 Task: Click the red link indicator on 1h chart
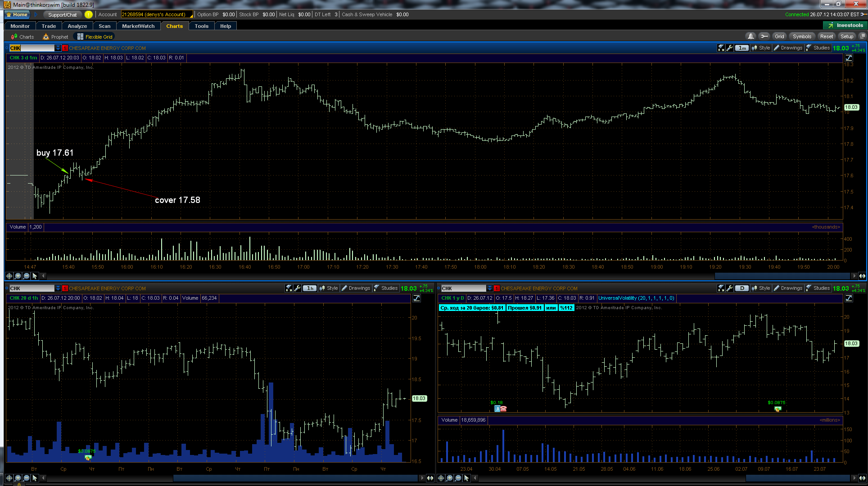coord(65,288)
